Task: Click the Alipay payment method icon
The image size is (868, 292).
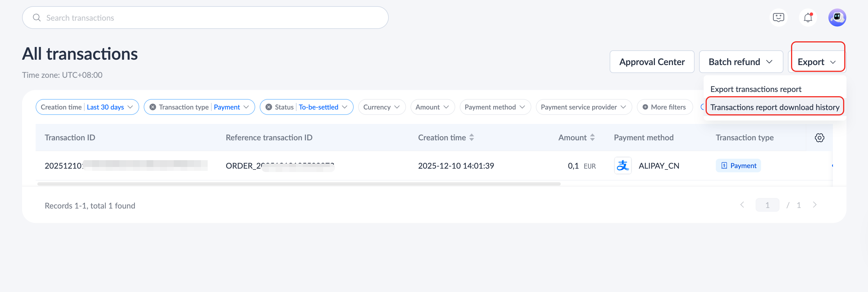Action: pos(623,166)
